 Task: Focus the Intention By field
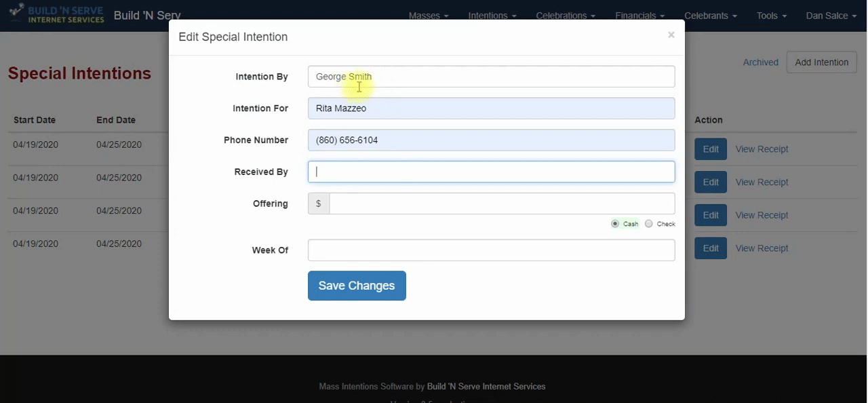491,77
